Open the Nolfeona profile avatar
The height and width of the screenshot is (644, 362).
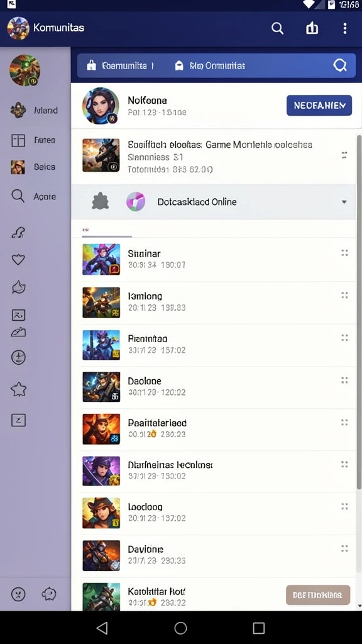[x=101, y=106]
